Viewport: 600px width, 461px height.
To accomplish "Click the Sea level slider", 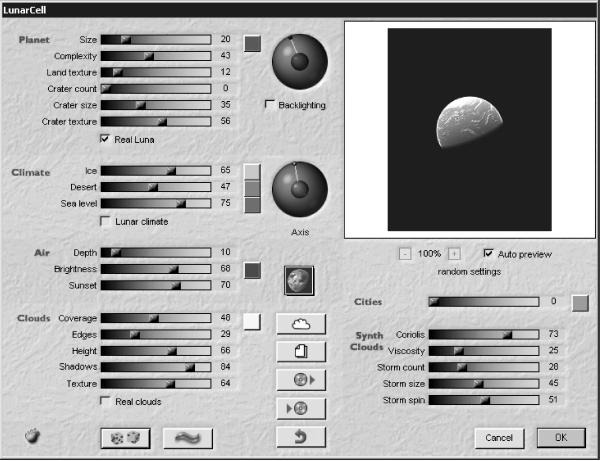I will [156, 204].
